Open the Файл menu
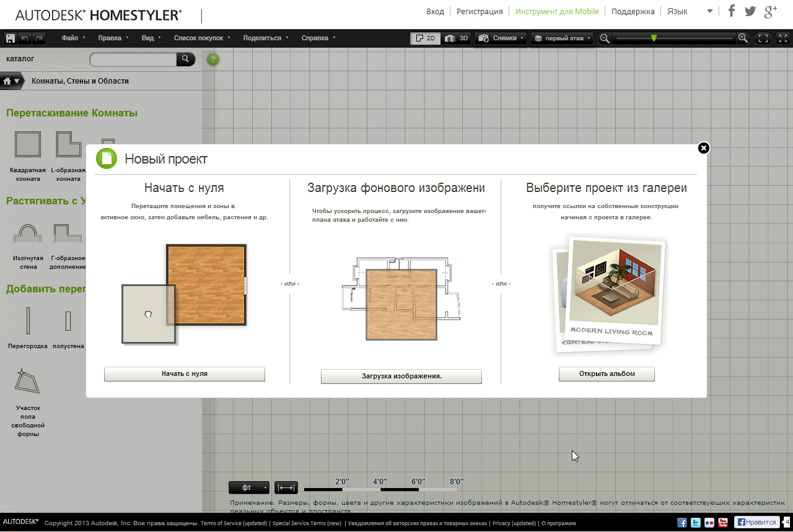Viewport: 793px width, 532px height. tap(73, 38)
